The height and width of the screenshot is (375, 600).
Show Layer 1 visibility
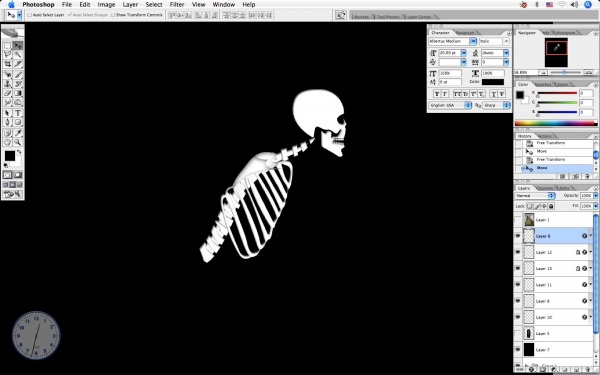518,220
